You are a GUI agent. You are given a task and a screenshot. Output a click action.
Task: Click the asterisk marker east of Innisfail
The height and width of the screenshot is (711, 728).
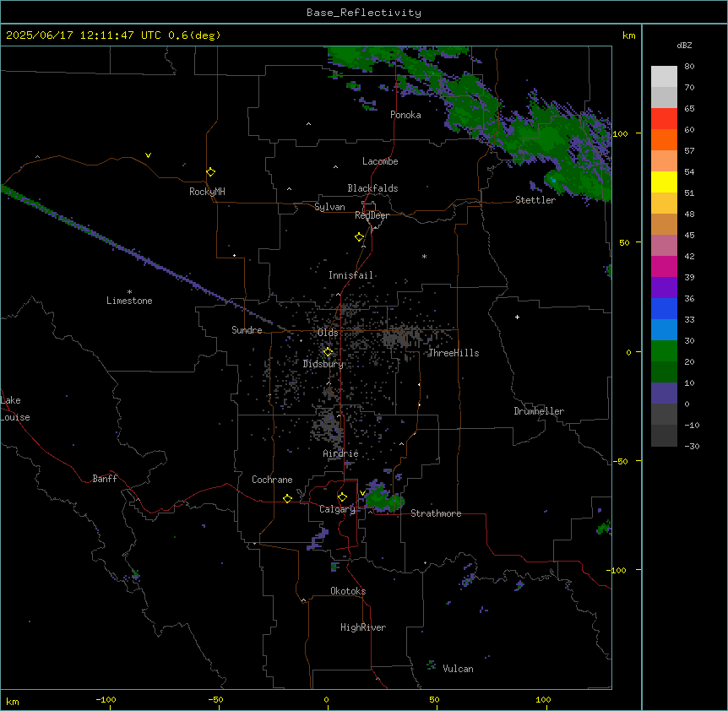click(x=424, y=256)
